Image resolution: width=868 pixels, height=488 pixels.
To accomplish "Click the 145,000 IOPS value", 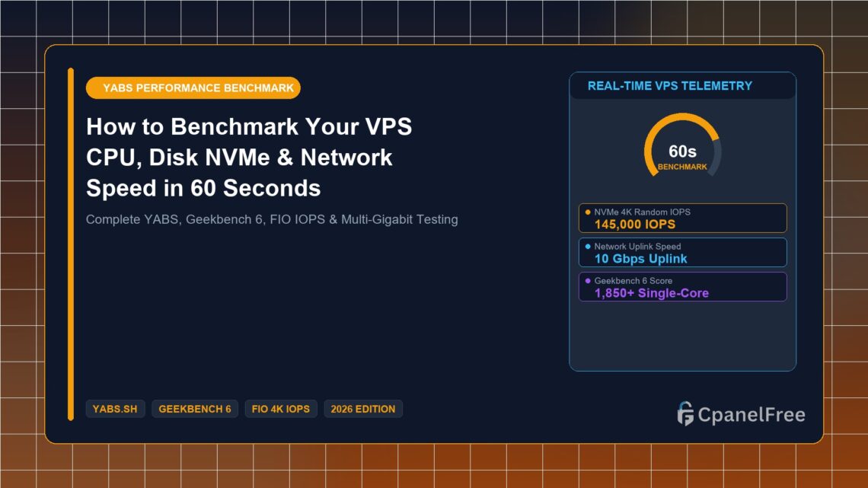I will click(635, 224).
